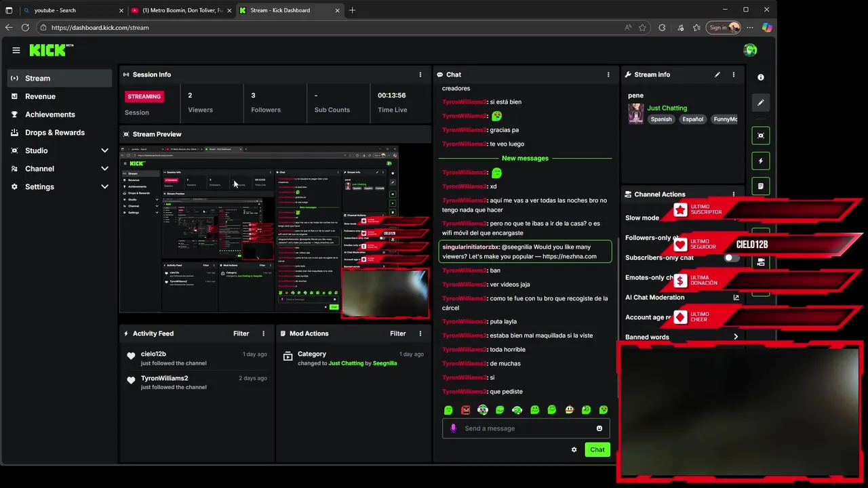This screenshot has width=868, height=488.
Task: Click the pencil edit button in right toolbar
Action: [x=761, y=103]
